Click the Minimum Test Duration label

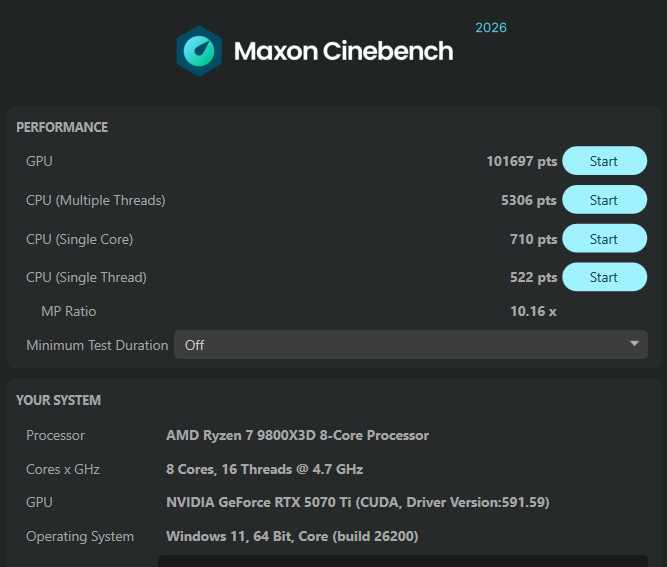pyautogui.click(x=97, y=345)
